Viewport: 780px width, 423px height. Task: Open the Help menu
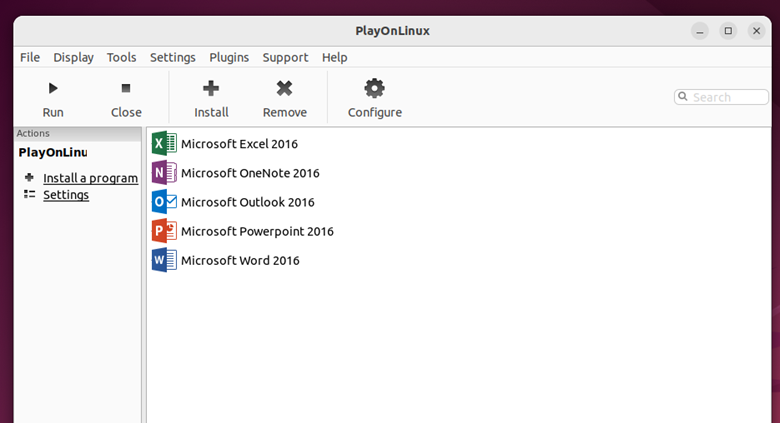click(x=335, y=57)
